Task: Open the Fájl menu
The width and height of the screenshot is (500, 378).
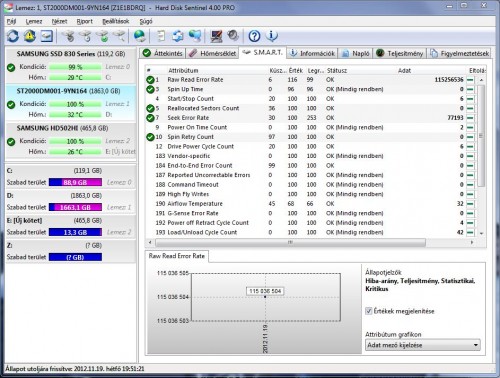Action: 11,21
